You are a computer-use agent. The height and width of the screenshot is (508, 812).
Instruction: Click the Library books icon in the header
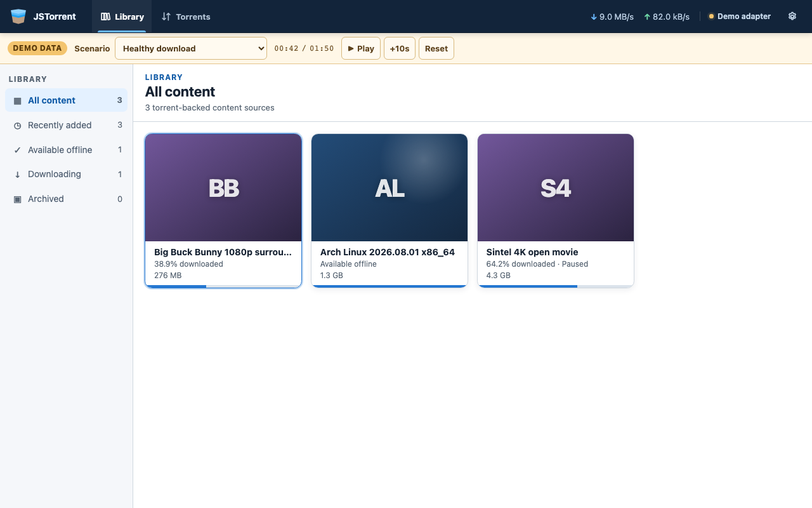105,17
